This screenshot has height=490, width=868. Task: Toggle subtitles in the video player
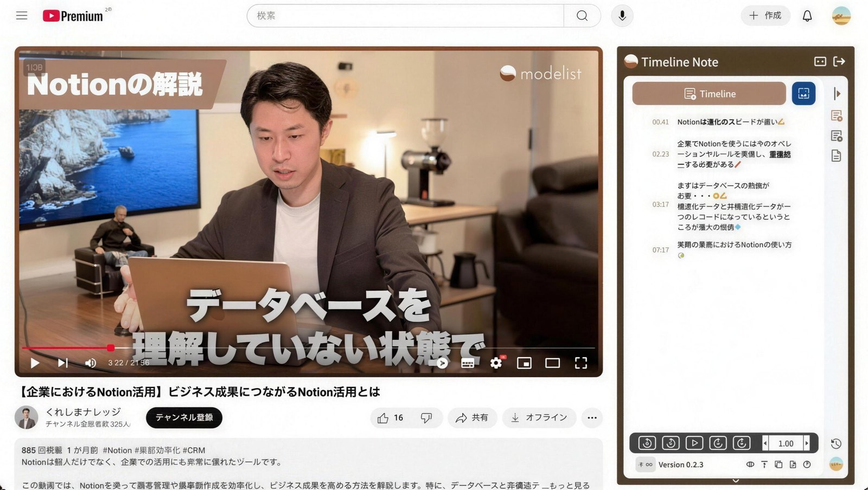point(468,363)
